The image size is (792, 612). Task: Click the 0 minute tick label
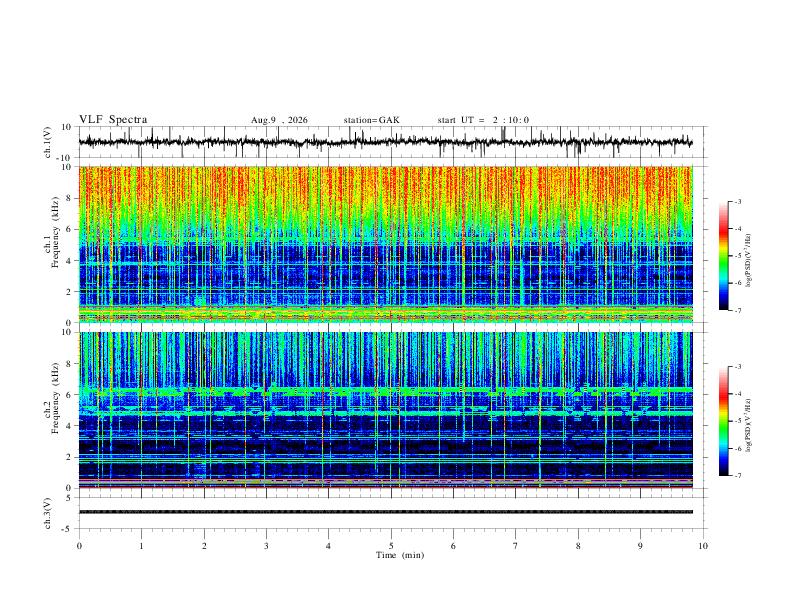point(79,546)
